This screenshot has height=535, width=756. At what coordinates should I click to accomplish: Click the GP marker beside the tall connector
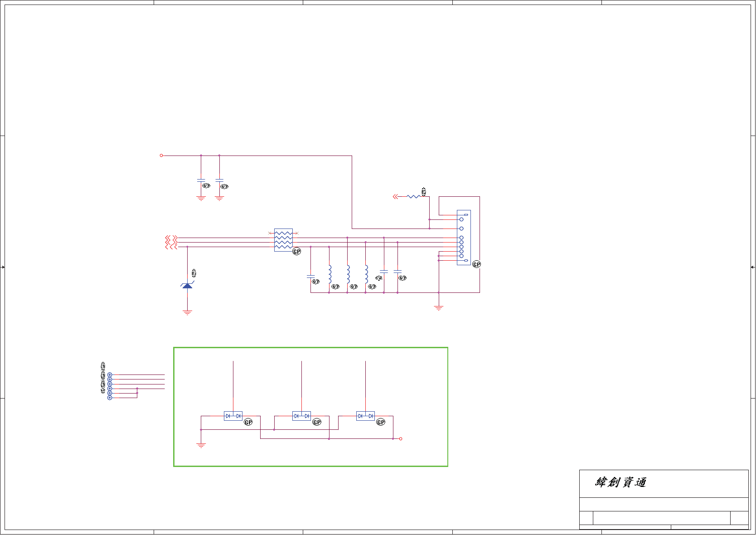(x=476, y=264)
